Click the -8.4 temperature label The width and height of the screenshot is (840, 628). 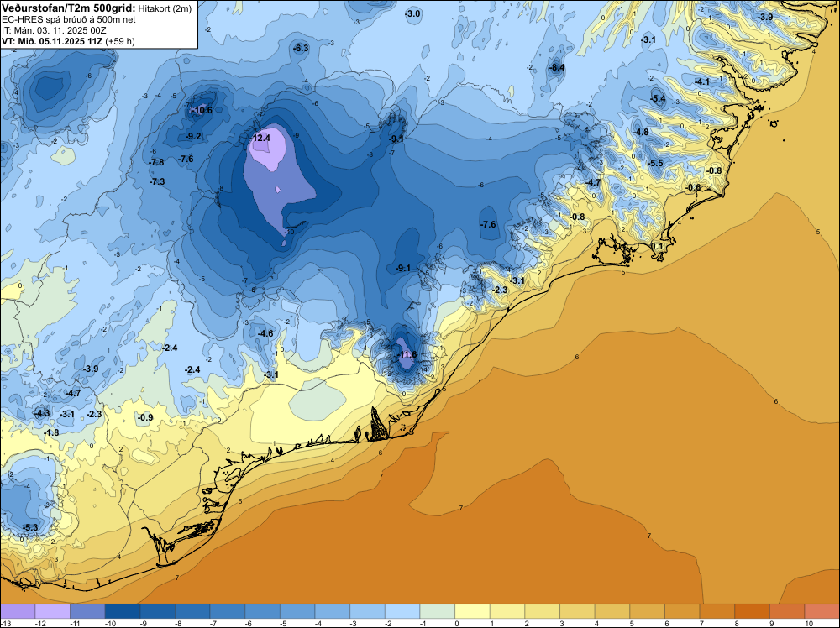click(557, 67)
